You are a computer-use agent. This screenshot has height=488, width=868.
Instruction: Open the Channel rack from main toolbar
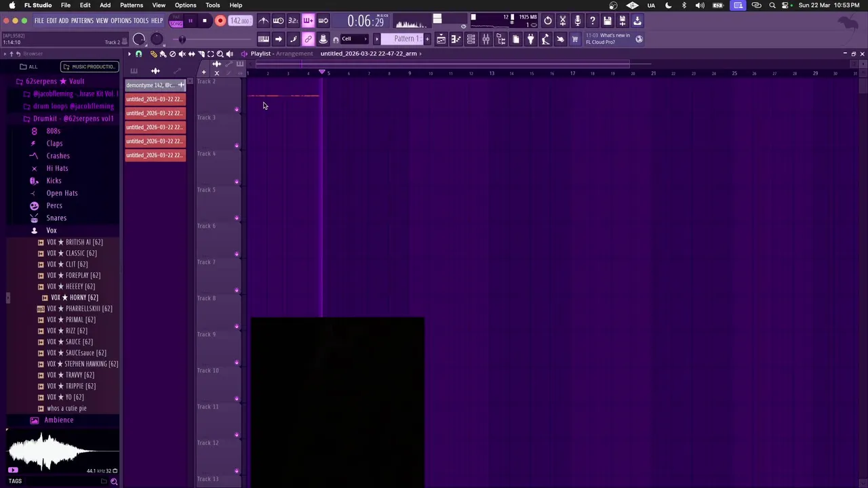(471, 39)
